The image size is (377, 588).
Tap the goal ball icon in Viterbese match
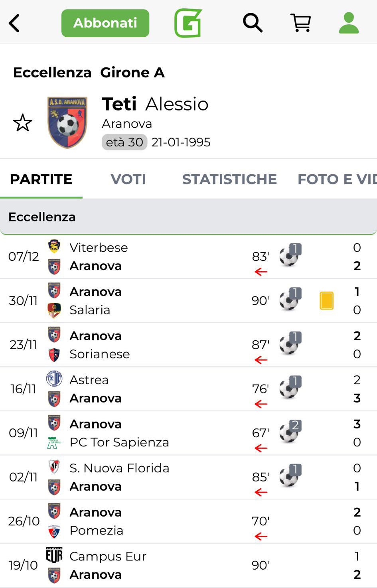tap(290, 255)
